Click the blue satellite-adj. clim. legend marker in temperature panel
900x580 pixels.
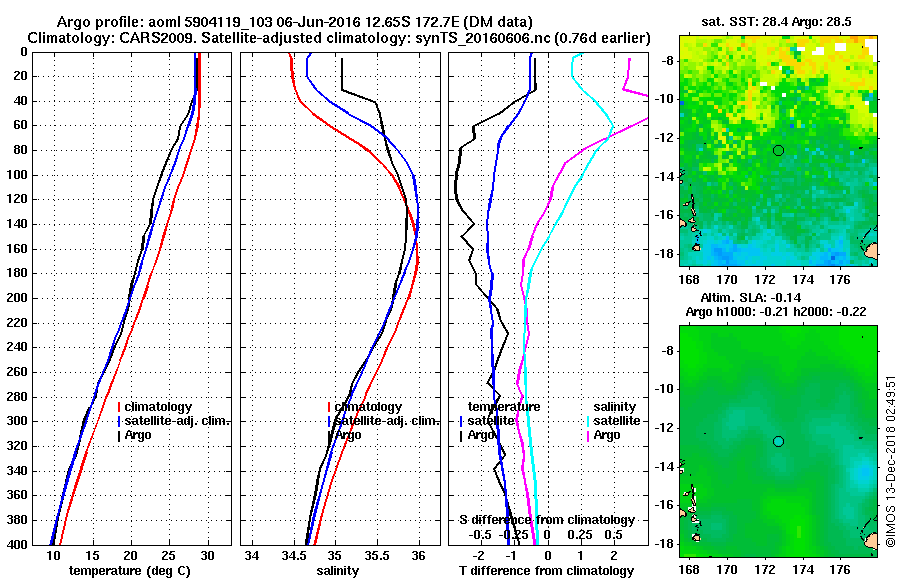119,422
